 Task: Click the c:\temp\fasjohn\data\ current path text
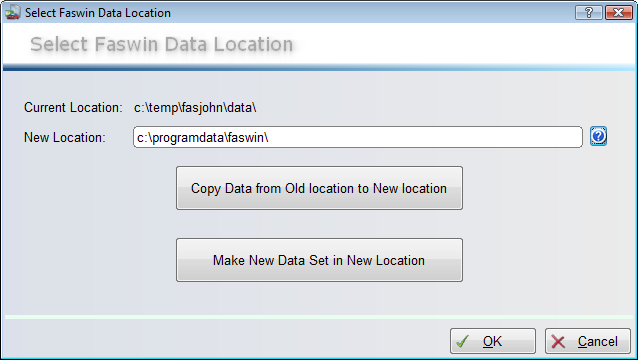[x=195, y=108]
